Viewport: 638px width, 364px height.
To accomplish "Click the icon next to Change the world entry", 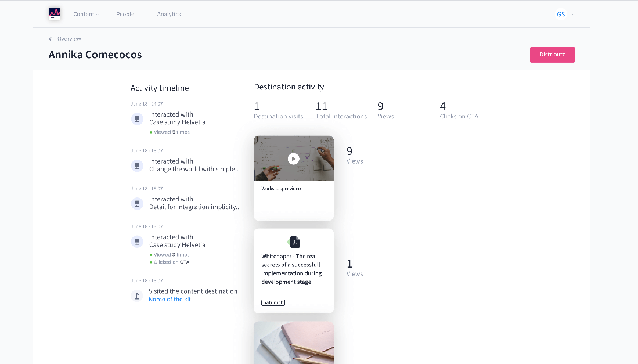I will (x=137, y=166).
